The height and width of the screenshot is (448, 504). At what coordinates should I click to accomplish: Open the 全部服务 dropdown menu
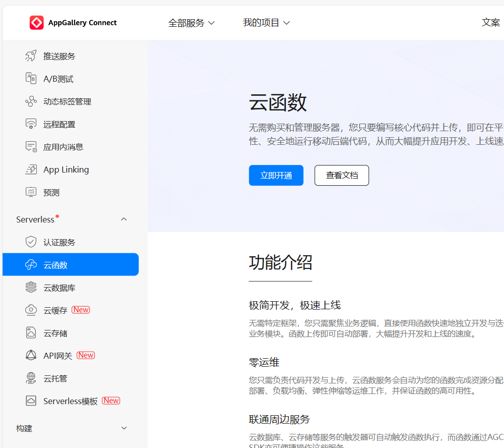click(191, 23)
